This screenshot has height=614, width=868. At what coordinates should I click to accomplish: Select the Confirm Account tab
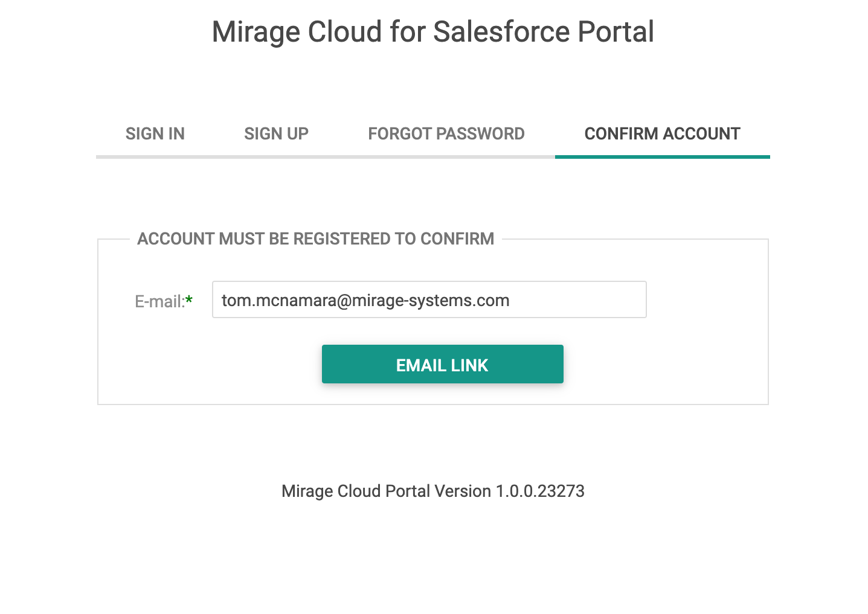click(x=662, y=133)
